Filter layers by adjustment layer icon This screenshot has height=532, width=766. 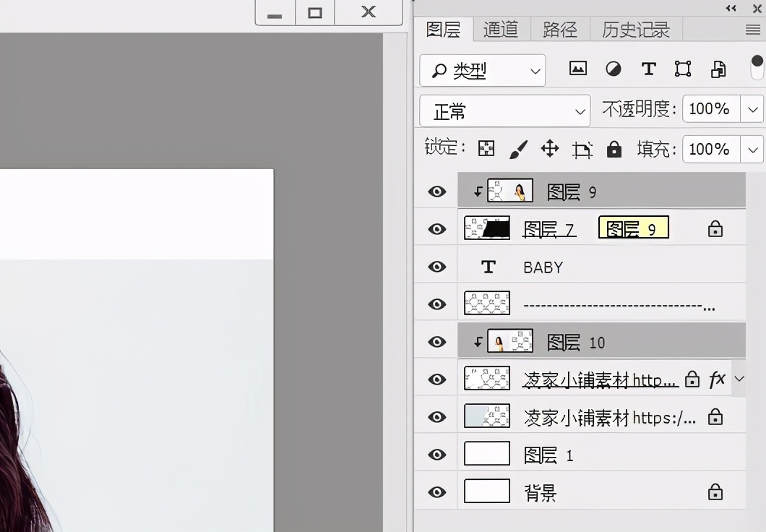613,69
